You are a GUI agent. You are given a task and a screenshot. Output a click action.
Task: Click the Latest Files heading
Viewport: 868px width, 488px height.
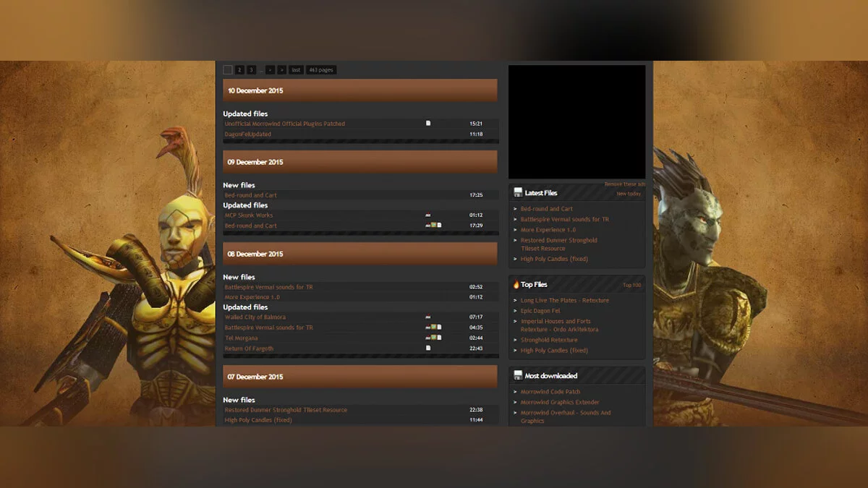click(x=541, y=193)
